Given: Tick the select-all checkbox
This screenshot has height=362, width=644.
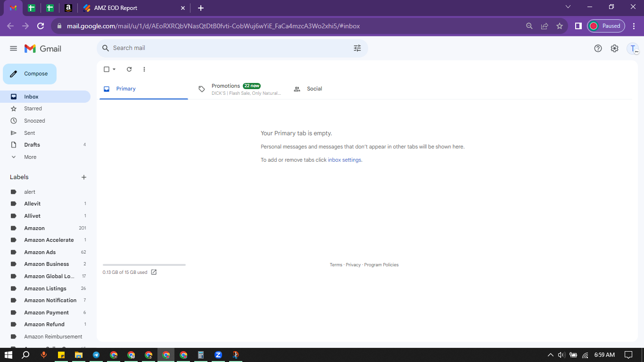Looking at the screenshot, I should [x=107, y=69].
